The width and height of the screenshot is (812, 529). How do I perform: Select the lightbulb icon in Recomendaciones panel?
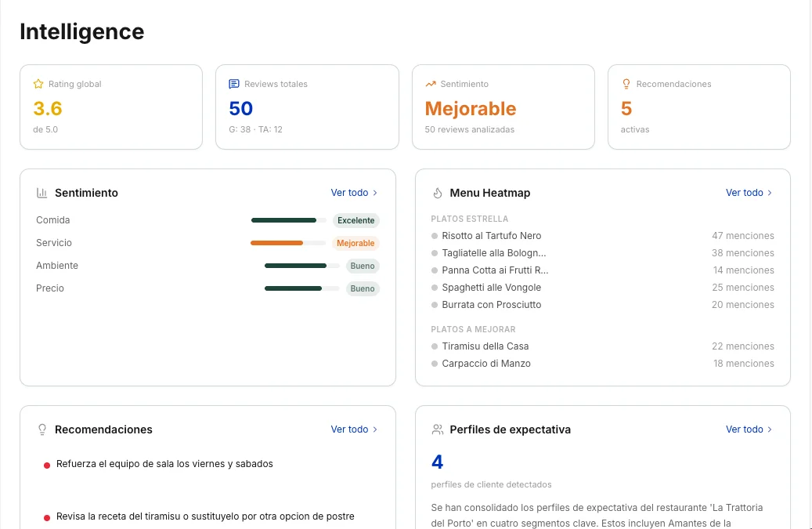point(42,429)
